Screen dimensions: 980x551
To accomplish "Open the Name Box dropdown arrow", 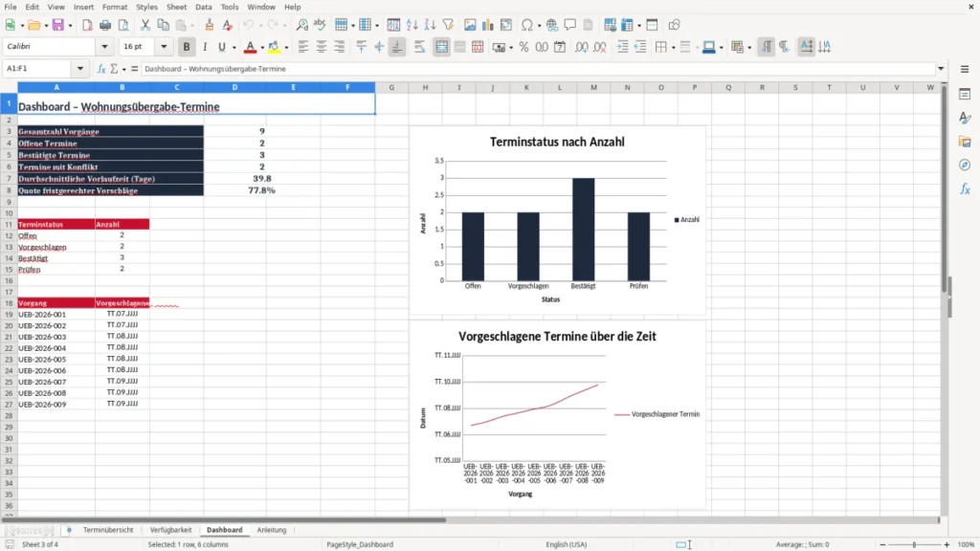I will coord(80,69).
